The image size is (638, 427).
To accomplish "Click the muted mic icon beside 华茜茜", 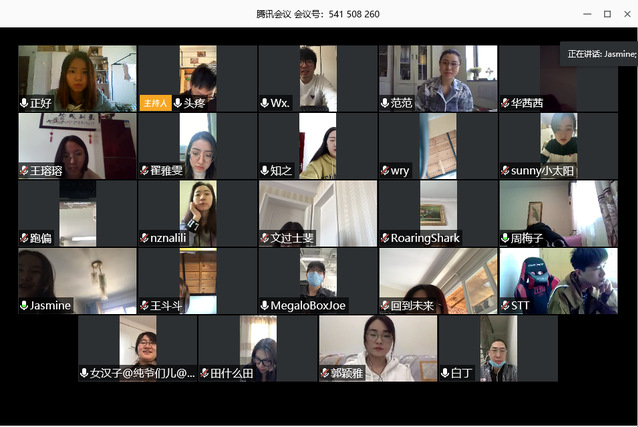I will [x=505, y=103].
